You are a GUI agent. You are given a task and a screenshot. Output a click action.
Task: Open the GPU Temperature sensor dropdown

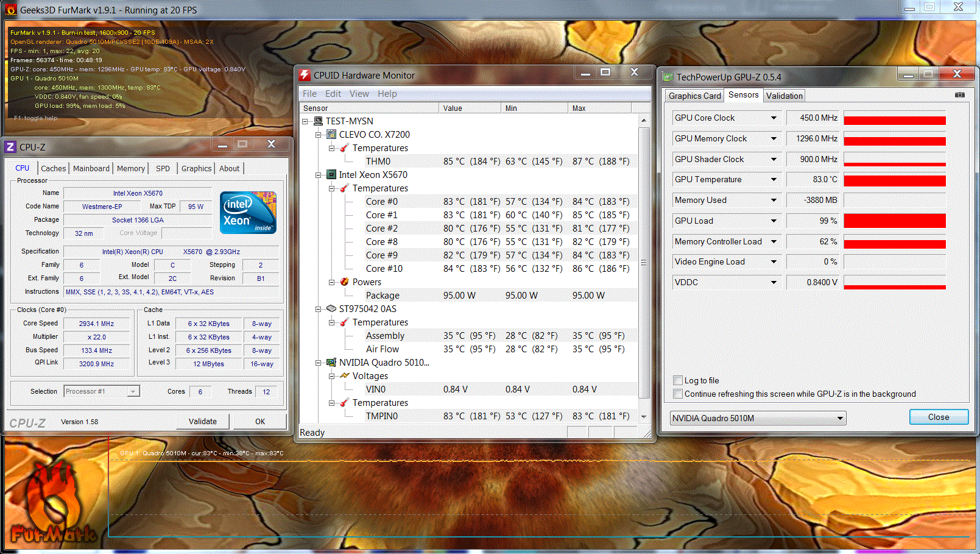click(x=774, y=180)
